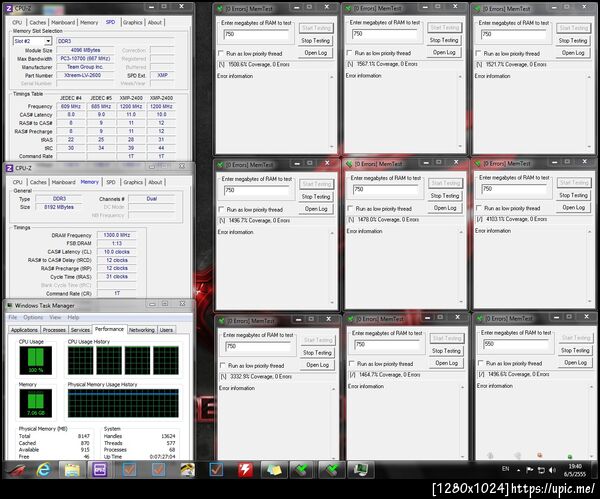This screenshot has width=600, height=499.
Task: Open the Users tab in Task Manager
Action: (x=166, y=330)
